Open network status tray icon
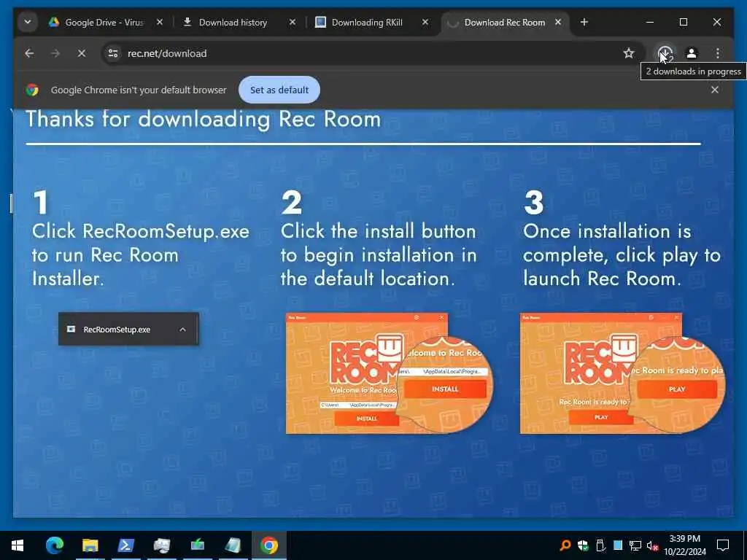Image resolution: width=747 pixels, height=560 pixels. pyautogui.click(x=635, y=545)
